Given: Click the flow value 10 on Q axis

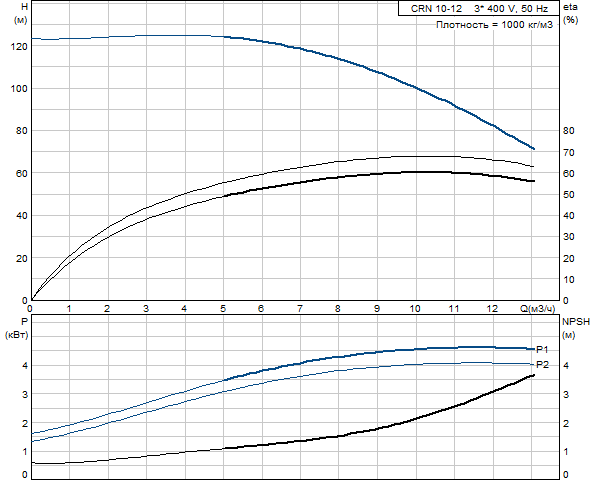Looking at the screenshot, I should point(415,309).
